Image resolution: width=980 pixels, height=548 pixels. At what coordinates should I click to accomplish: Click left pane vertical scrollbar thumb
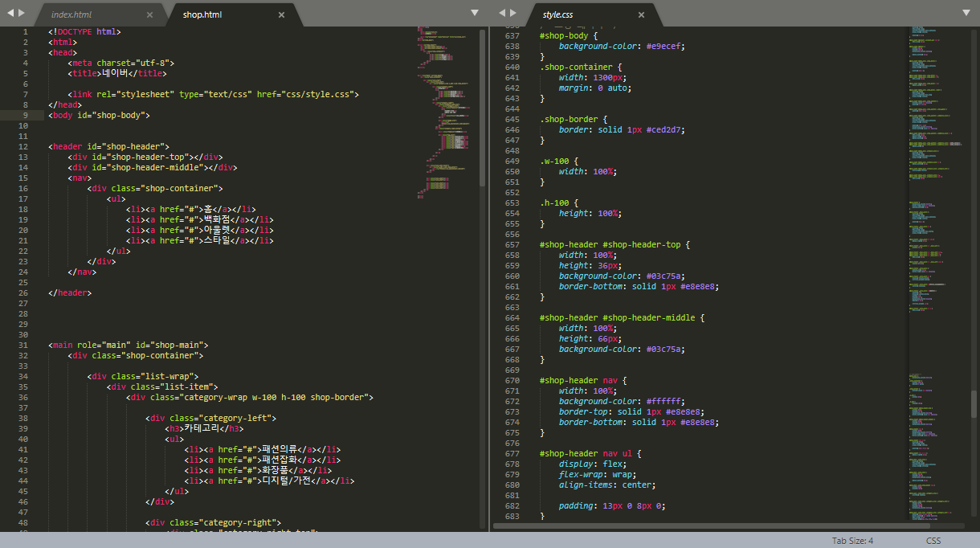(x=482, y=107)
